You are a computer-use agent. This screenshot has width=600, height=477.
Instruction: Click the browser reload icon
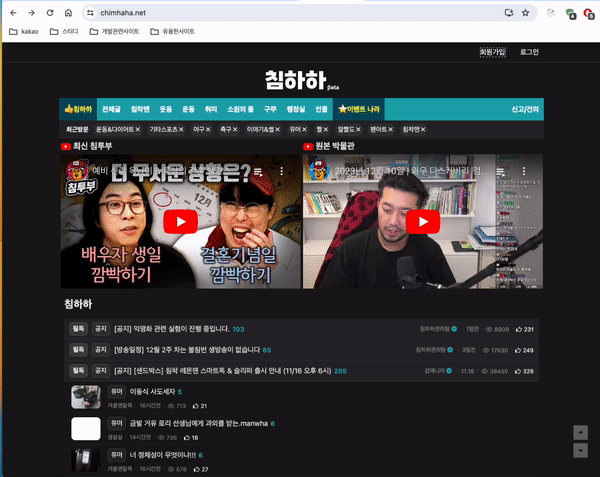point(49,13)
